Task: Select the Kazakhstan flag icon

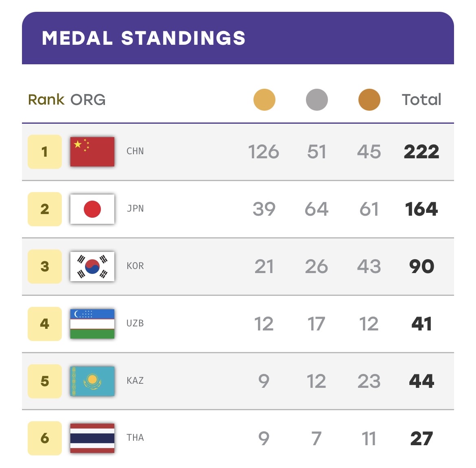Action: 92,381
